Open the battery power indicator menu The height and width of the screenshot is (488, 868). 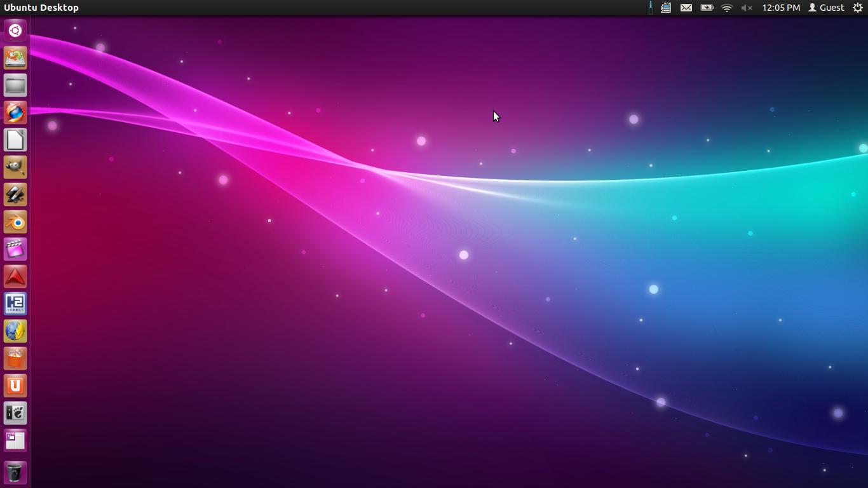(x=707, y=8)
